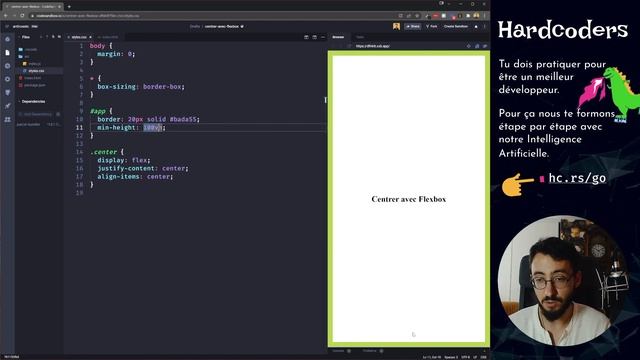This screenshot has height=360, width=640.
Task: Place cursor on 'display: flex;' line
Action: click(x=123, y=160)
